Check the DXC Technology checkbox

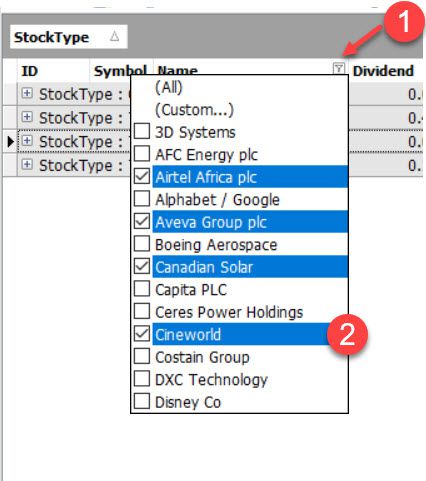142,379
